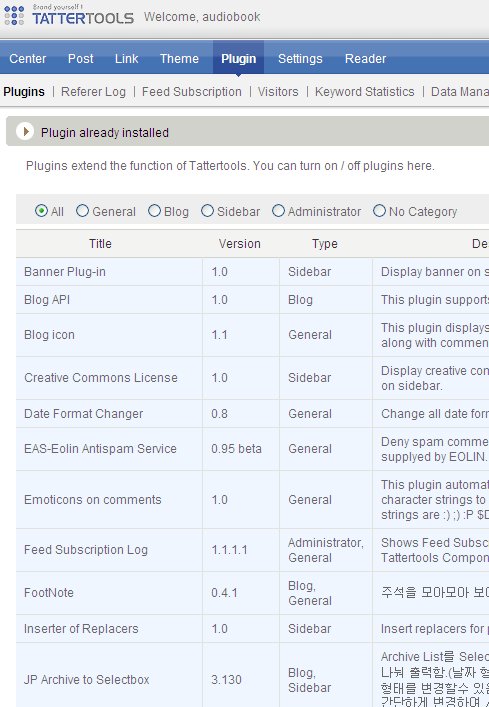Switch to the Settings tab
The image size is (489, 707).
[x=300, y=59]
